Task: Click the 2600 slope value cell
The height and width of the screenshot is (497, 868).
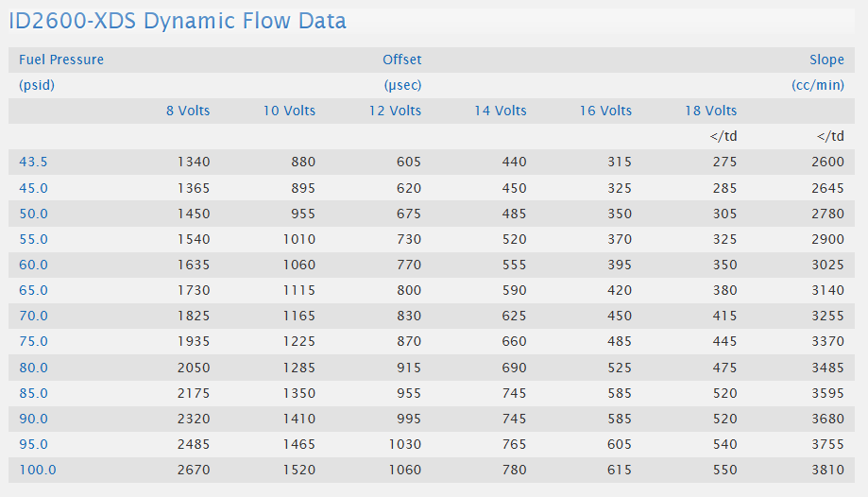Action: tap(827, 162)
